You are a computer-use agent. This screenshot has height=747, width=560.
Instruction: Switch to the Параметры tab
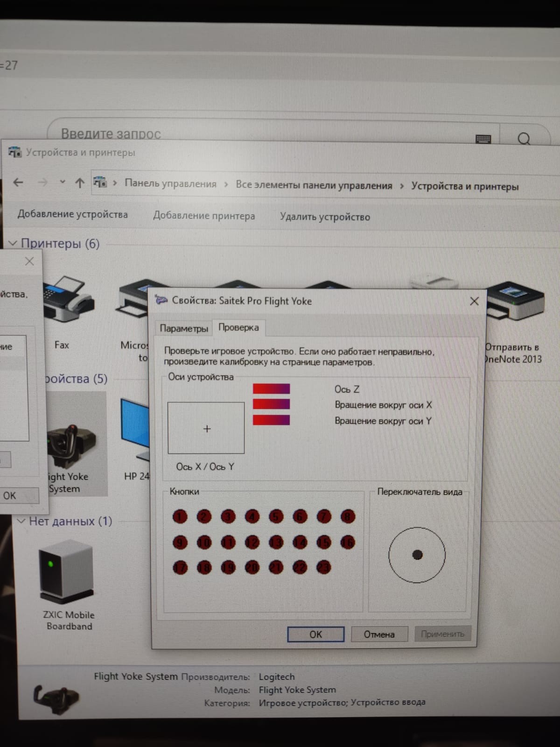tap(184, 328)
